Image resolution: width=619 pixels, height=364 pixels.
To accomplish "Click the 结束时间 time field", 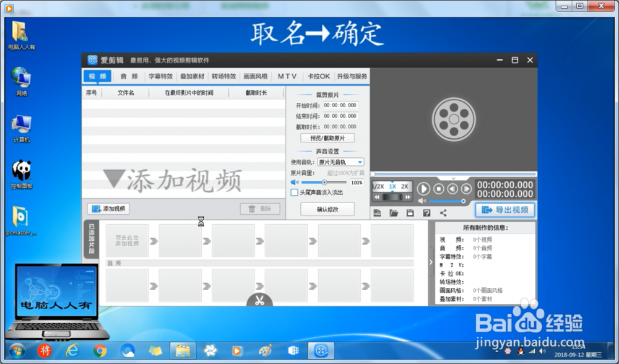I will pyautogui.click(x=340, y=116).
